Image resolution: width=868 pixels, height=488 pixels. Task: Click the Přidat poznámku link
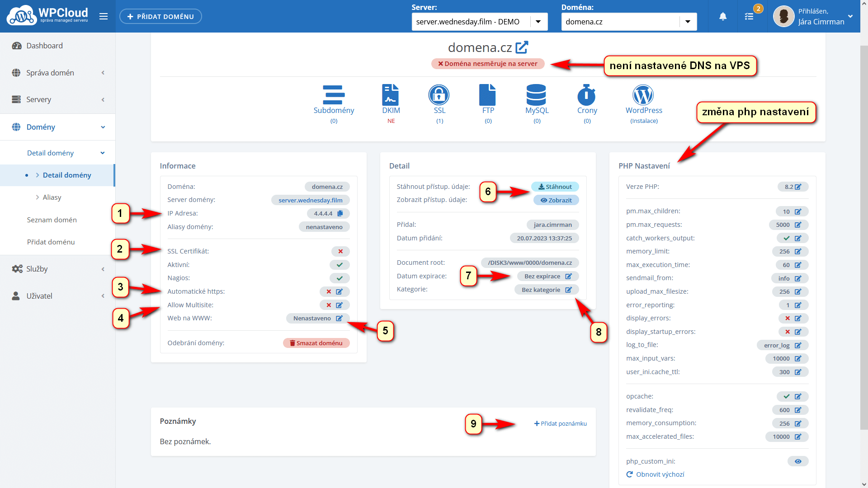point(561,424)
